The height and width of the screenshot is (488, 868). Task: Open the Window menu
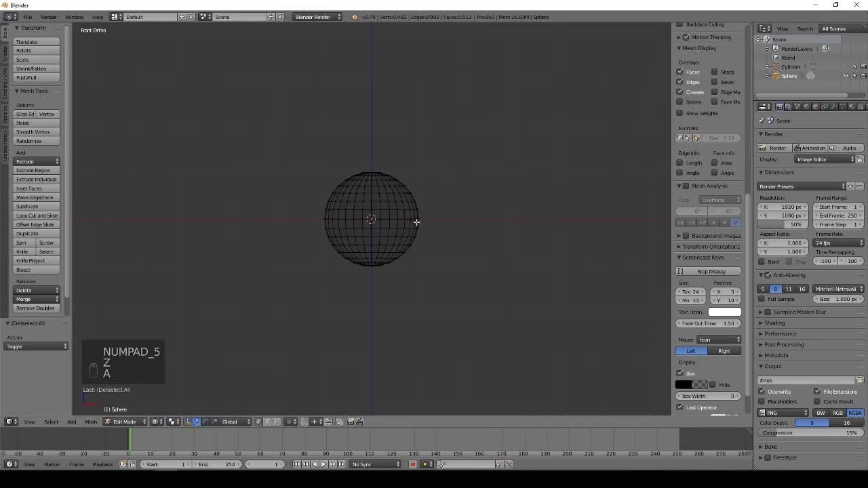point(75,17)
